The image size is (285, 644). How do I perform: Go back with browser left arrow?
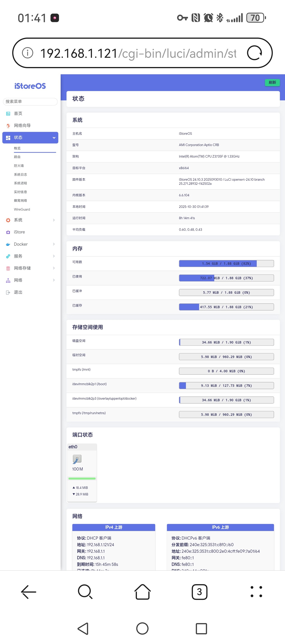pyautogui.click(x=28, y=592)
